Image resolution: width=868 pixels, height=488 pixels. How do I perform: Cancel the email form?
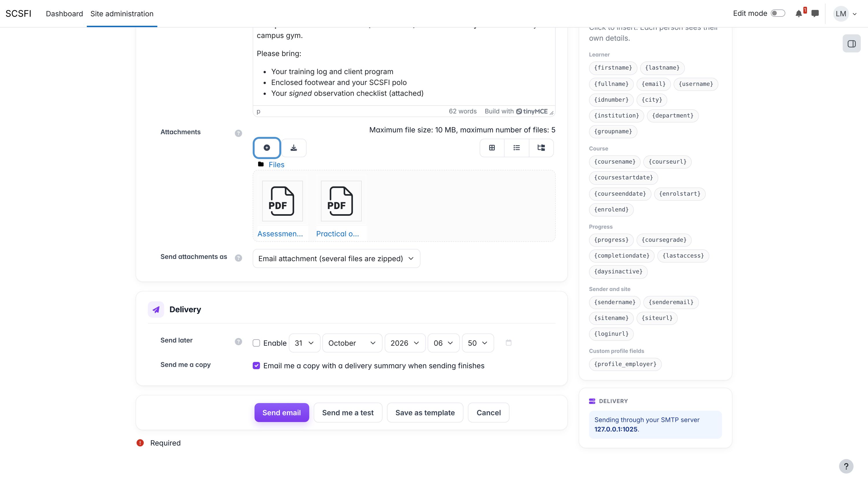[488, 413]
